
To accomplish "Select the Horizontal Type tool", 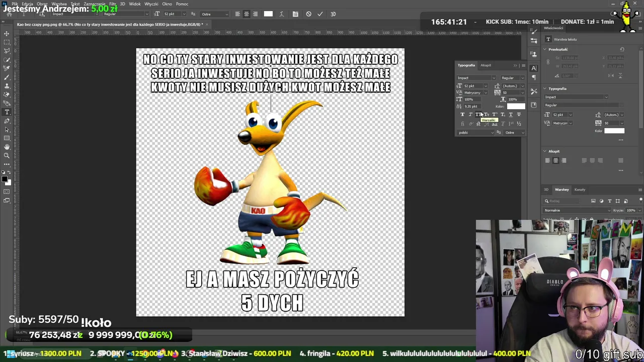I will [7, 112].
